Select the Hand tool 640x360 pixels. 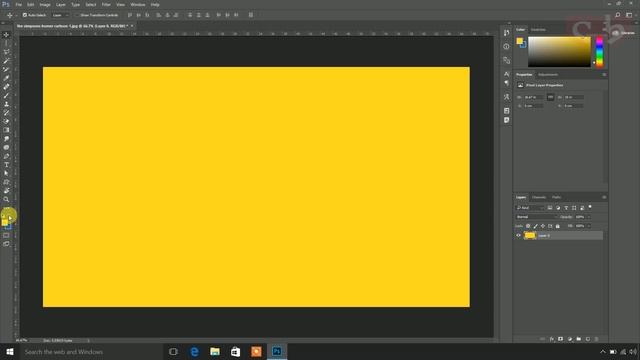[6, 191]
